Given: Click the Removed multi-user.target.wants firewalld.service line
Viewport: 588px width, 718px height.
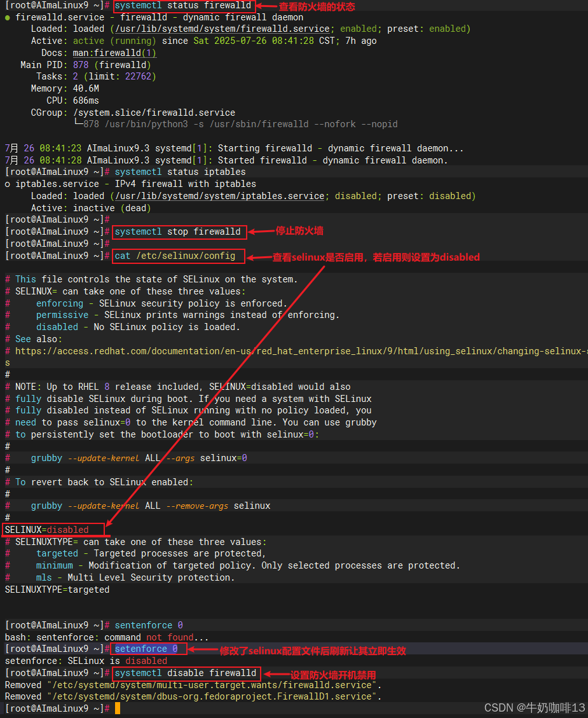Looking at the screenshot, I should [x=193, y=685].
